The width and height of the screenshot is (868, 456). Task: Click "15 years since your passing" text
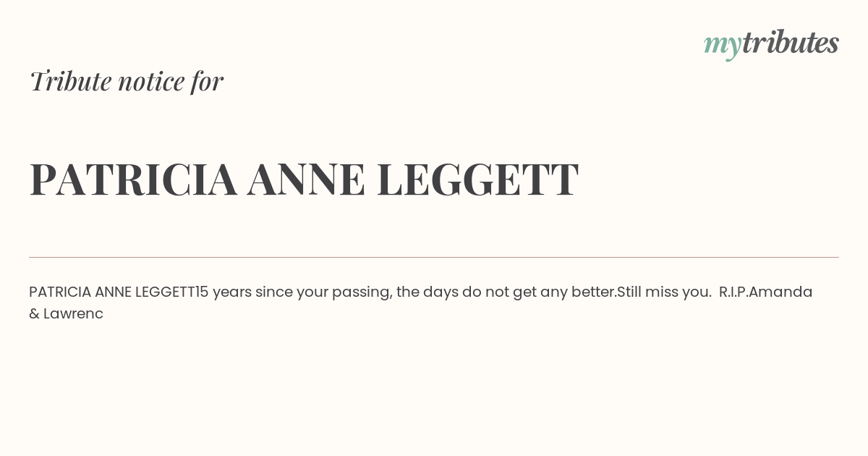click(x=294, y=292)
